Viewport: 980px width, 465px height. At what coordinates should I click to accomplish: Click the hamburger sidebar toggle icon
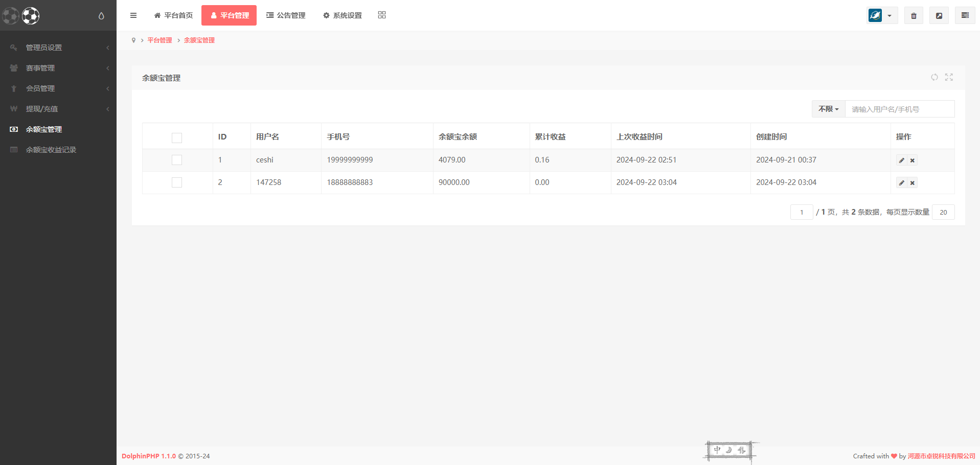click(133, 15)
